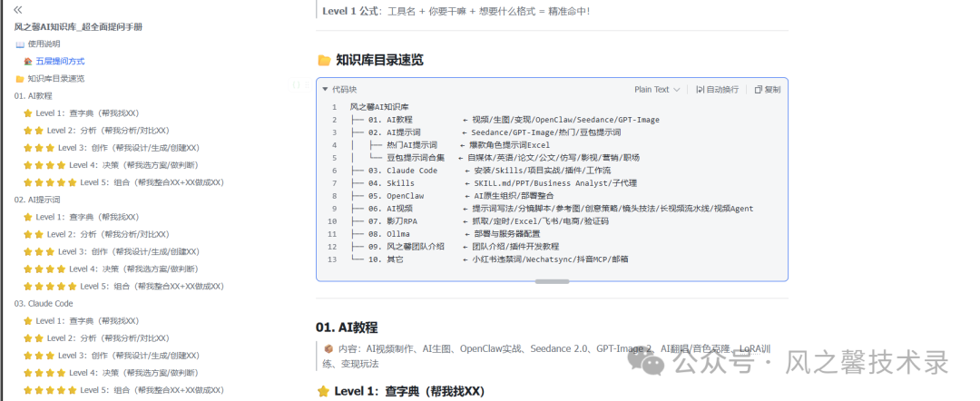Click code line 02. AI提示词
The image size is (980, 401).
[x=485, y=132]
